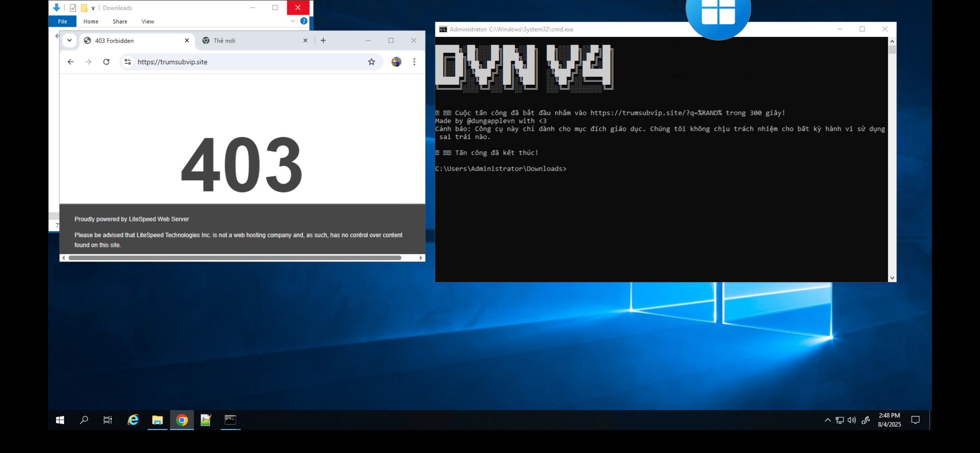Close the 403 Forbidden tab
This screenshot has height=453, width=980.
pyautogui.click(x=187, y=40)
